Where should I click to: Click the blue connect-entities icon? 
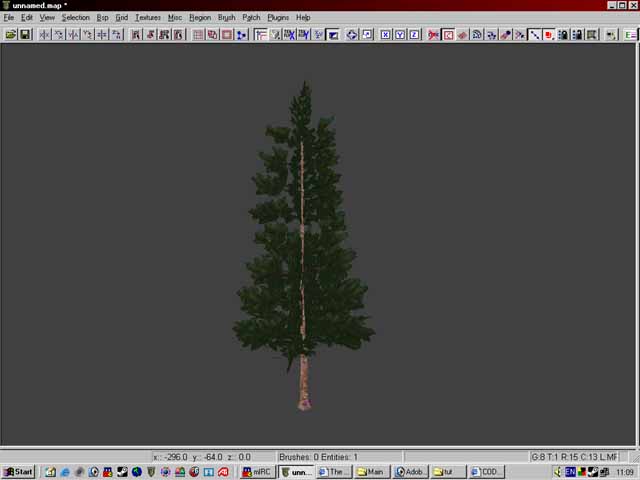(x=242, y=34)
